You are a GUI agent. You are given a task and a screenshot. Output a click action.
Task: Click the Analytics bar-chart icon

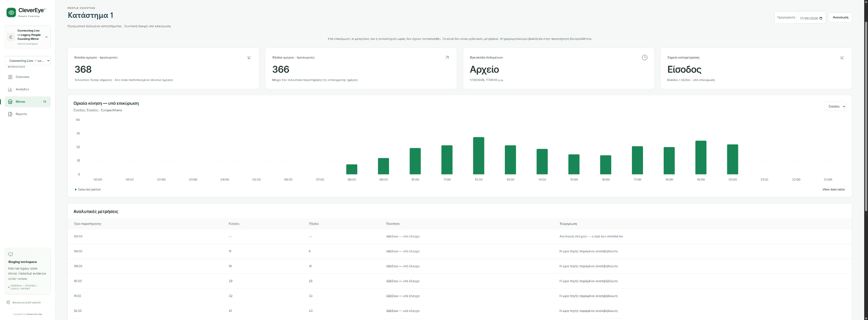point(10,89)
